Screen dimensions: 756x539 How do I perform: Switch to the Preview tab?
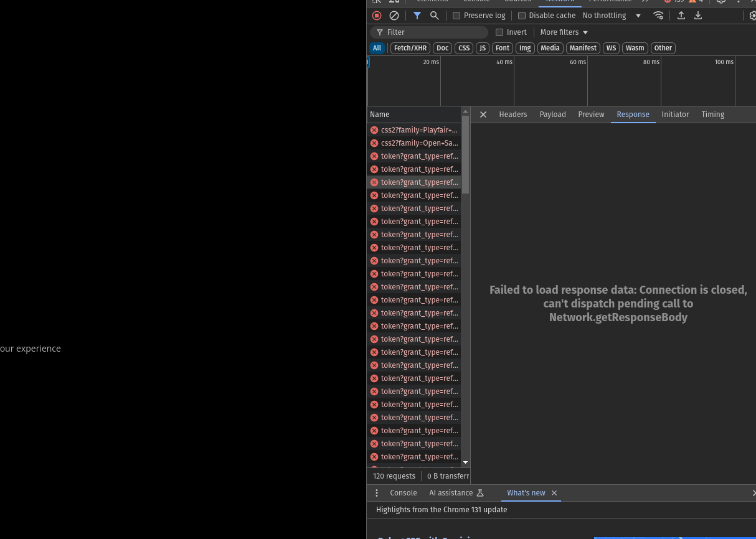coord(592,115)
